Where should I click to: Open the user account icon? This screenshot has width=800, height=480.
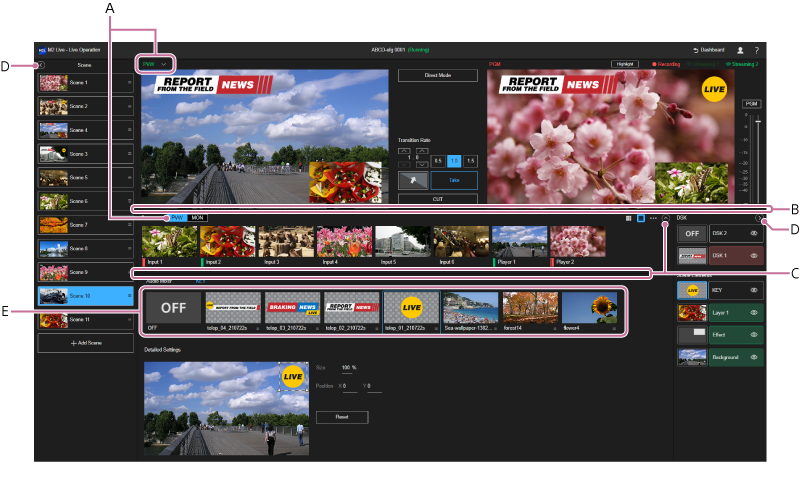(x=740, y=49)
